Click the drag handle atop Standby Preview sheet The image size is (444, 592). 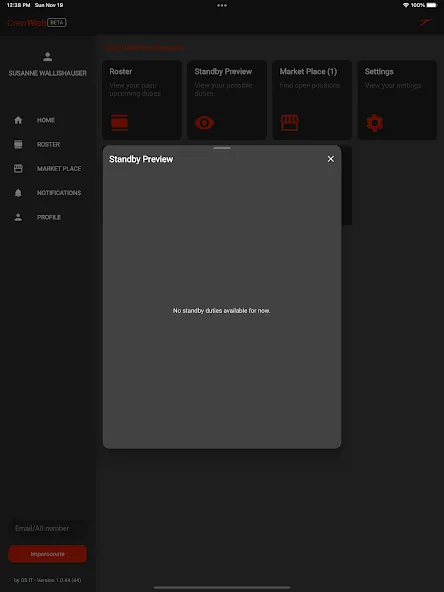coord(222,148)
